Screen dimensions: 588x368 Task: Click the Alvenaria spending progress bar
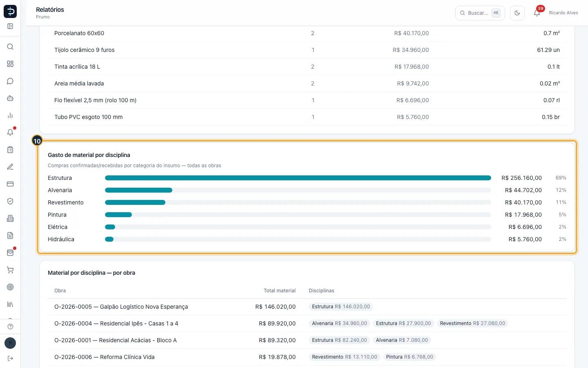(298, 190)
